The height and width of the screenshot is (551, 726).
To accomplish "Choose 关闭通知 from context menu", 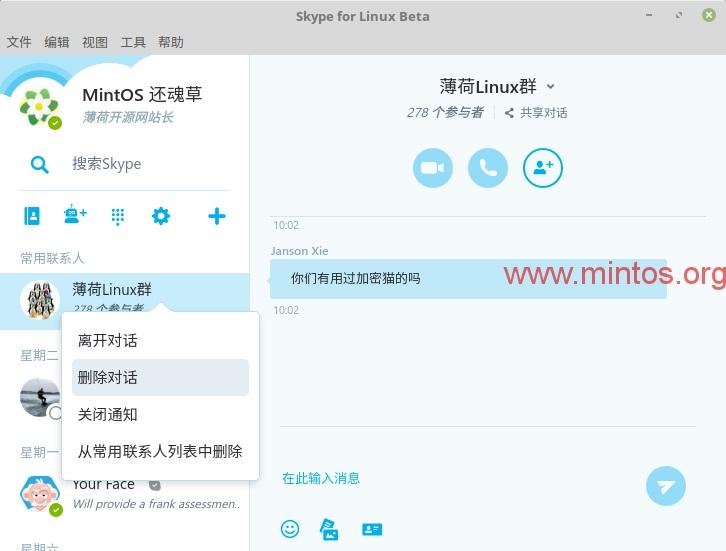I will (x=160, y=414).
